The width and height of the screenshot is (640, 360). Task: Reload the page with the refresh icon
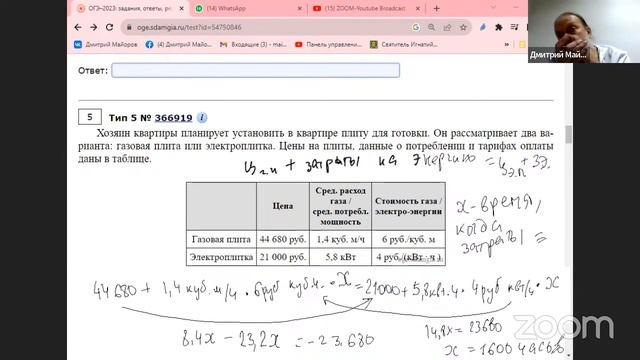pyautogui.click(x=109, y=27)
